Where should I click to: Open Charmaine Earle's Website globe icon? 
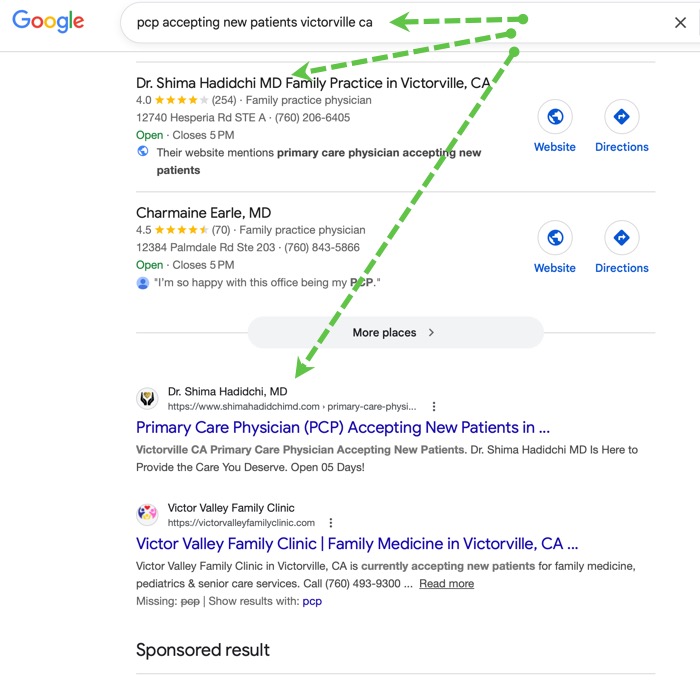click(555, 238)
